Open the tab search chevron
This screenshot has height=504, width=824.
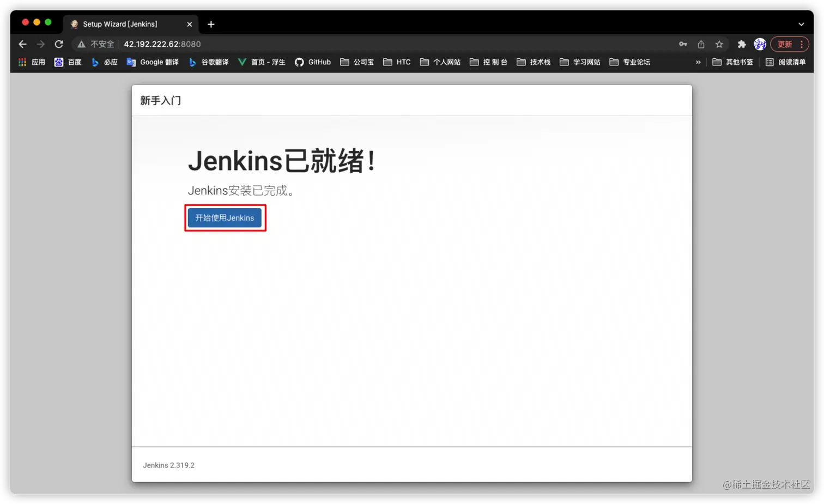tap(801, 24)
